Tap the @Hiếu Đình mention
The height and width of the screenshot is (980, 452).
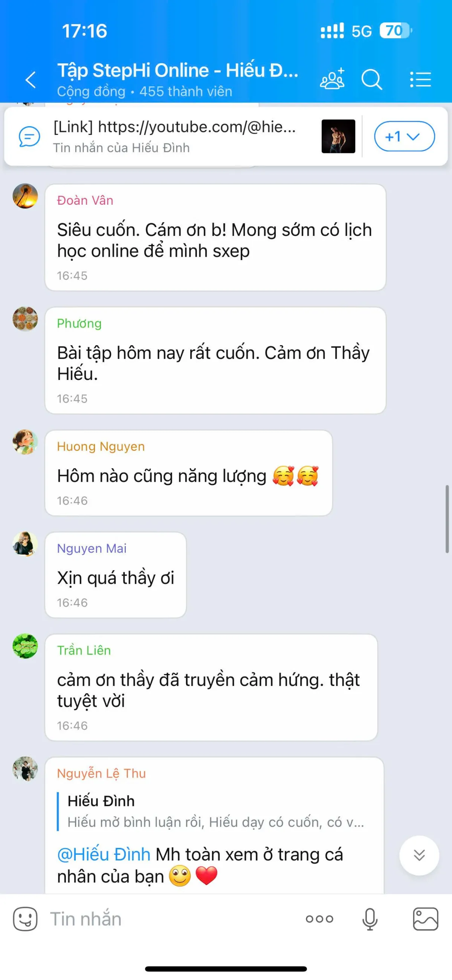(x=104, y=854)
